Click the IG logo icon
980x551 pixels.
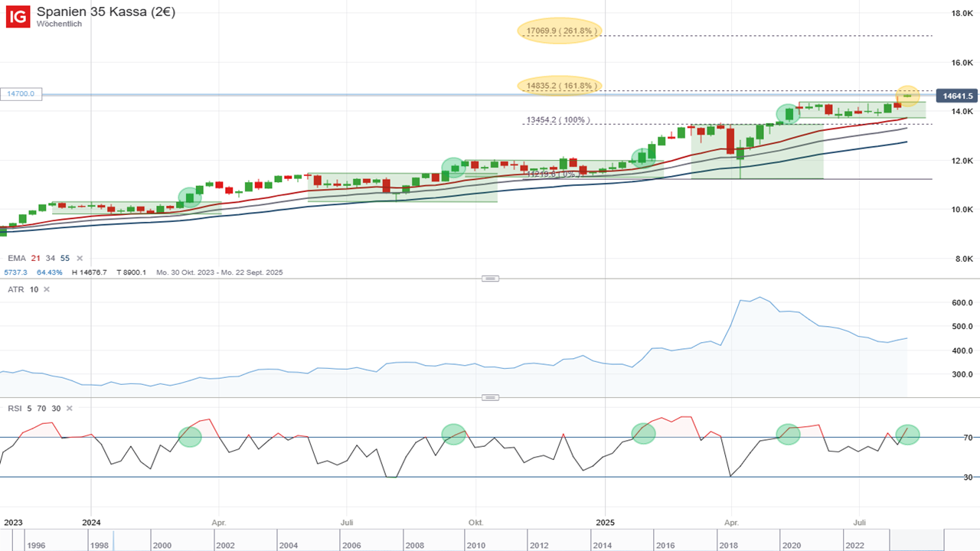click(x=18, y=16)
